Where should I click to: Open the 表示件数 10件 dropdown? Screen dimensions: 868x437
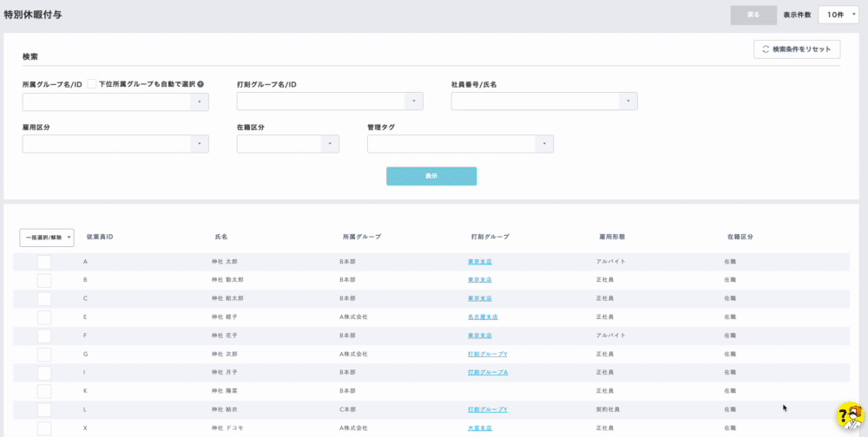tap(838, 15)
